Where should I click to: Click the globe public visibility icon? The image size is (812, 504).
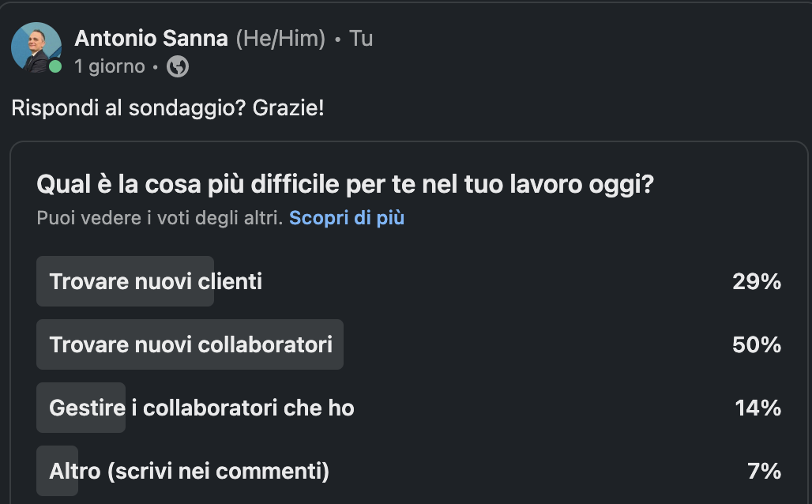(178, 66)
